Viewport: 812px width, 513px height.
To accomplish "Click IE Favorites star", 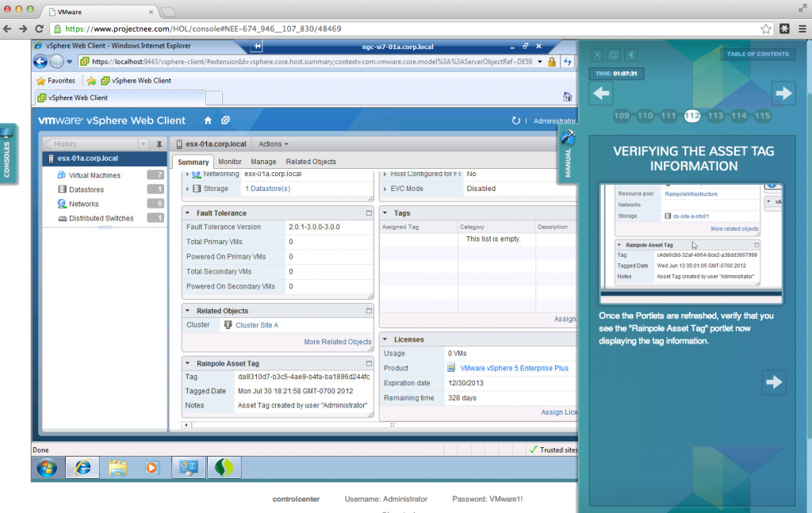I will (x=41, y=81).
